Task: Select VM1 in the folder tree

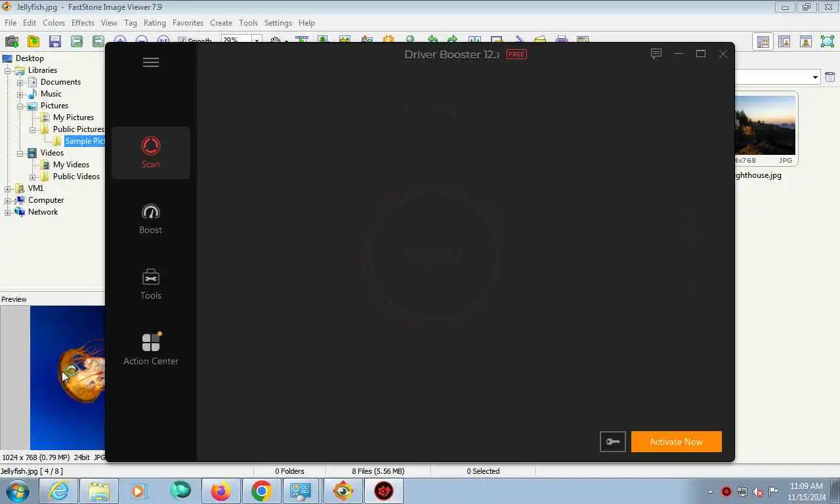Action: (35, 188)
